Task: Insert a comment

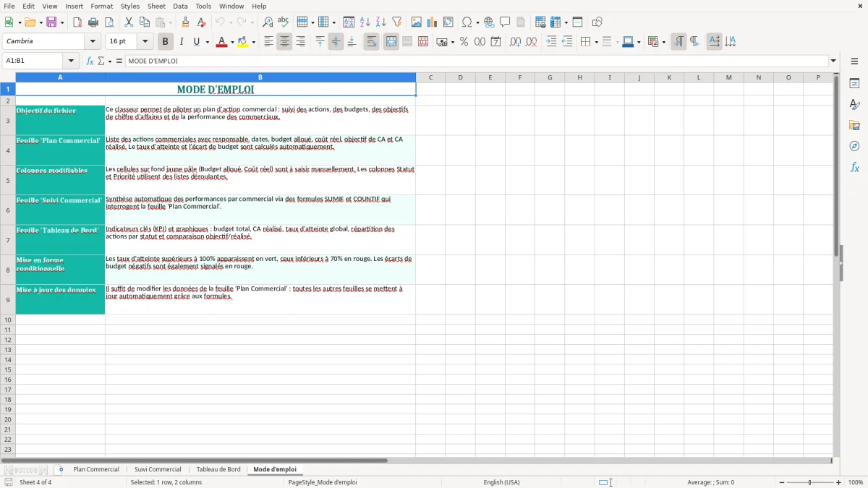Action: [505, 22]
